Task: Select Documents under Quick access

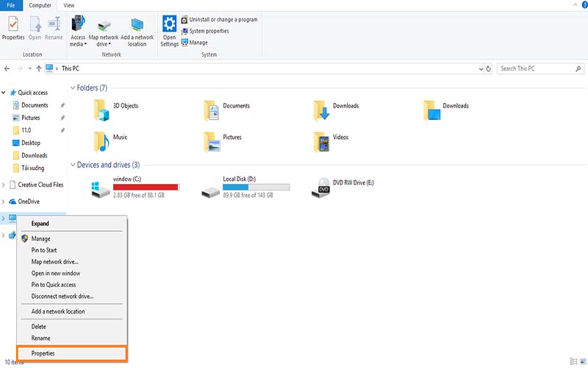Action: pyautogui.click(x=35, y=105)
